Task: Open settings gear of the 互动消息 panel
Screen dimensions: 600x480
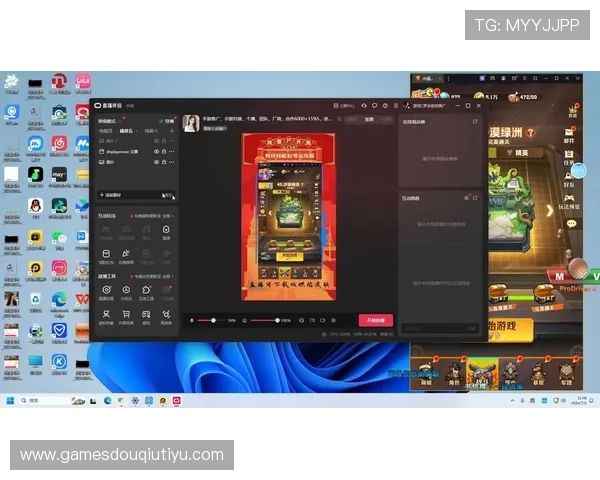Action: pyautogui.click(x=466, y=198)
